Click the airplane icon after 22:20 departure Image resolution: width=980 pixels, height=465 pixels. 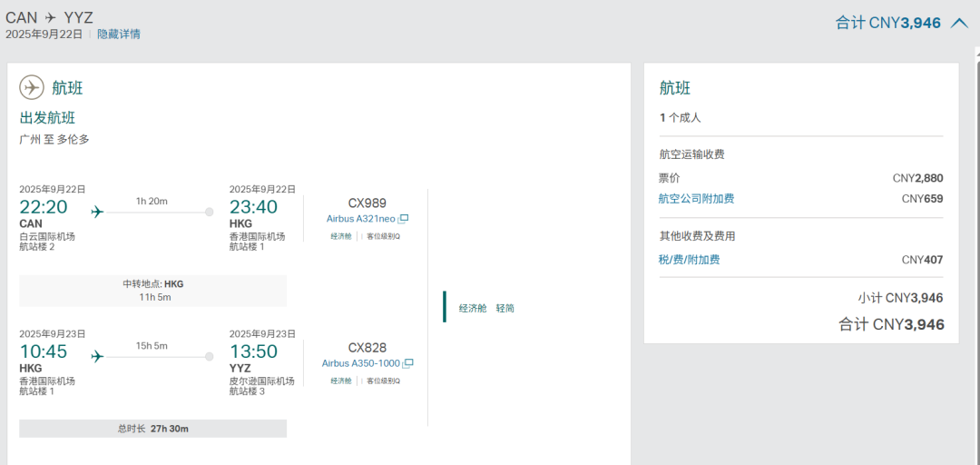[x=98, y=212]
